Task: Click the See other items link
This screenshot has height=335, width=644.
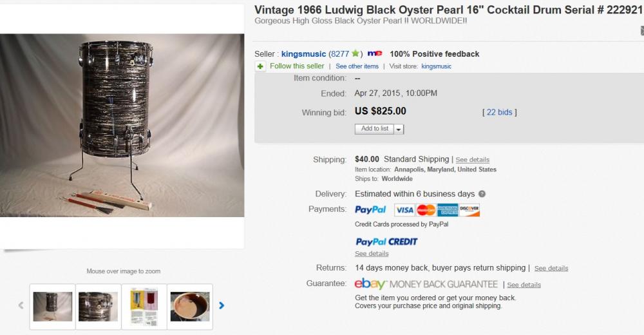Action: pyautogui.click(x=357, y=66)
